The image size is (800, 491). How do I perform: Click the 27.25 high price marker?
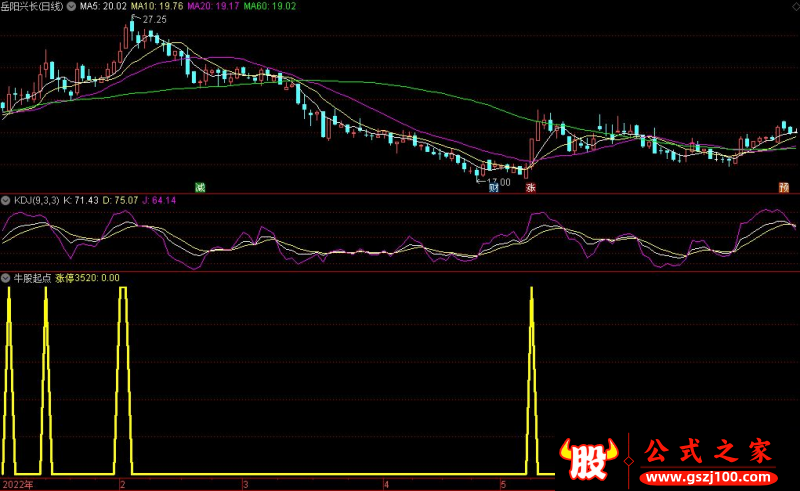click(x=154, y=20)
